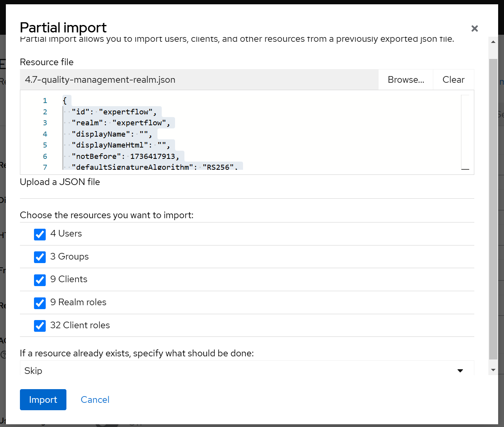Screen dimensions: 504x427
Task: Click line number 5 in the editor gutter
Action: tap(45, 145)
